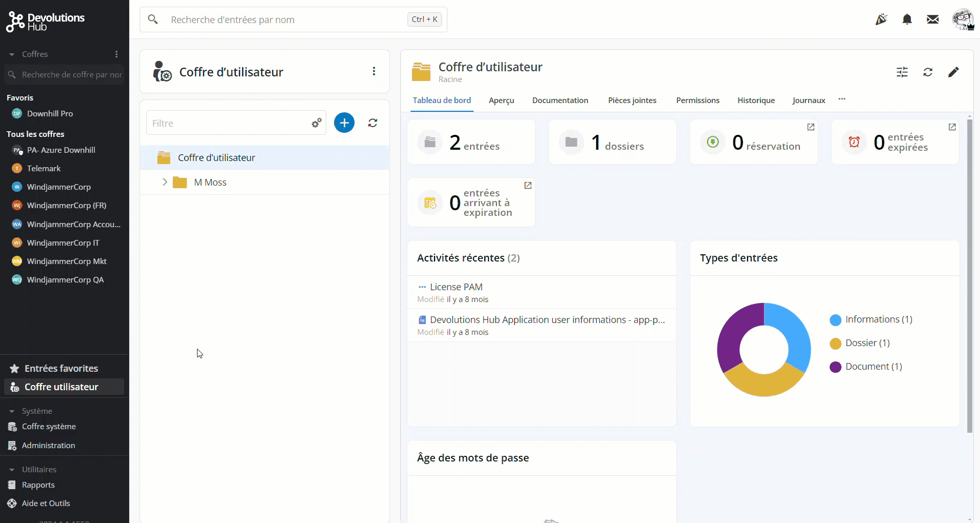This screenshot has height=523, width=980.
Task: Open entrées expirées card external link
Action: coord(952,127)
